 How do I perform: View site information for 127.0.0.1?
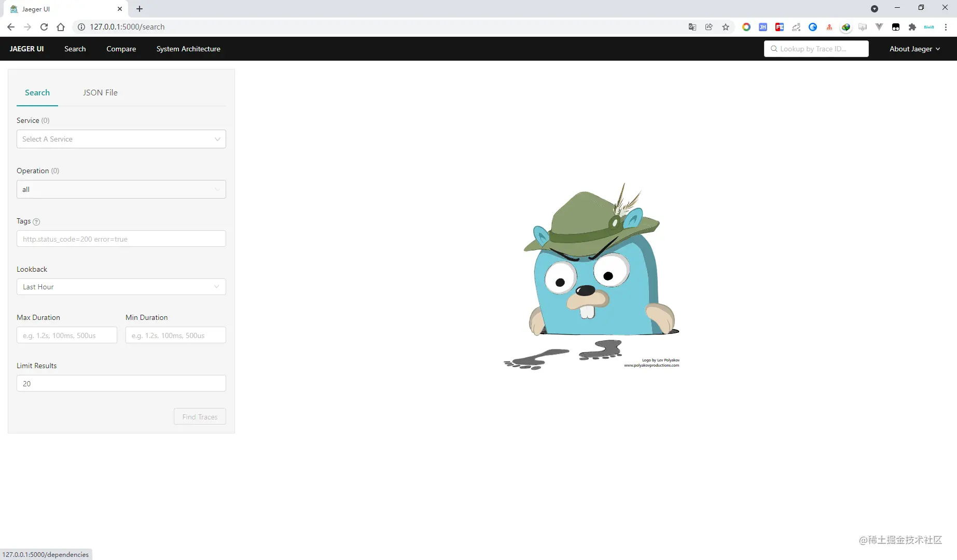pos(81,27)
